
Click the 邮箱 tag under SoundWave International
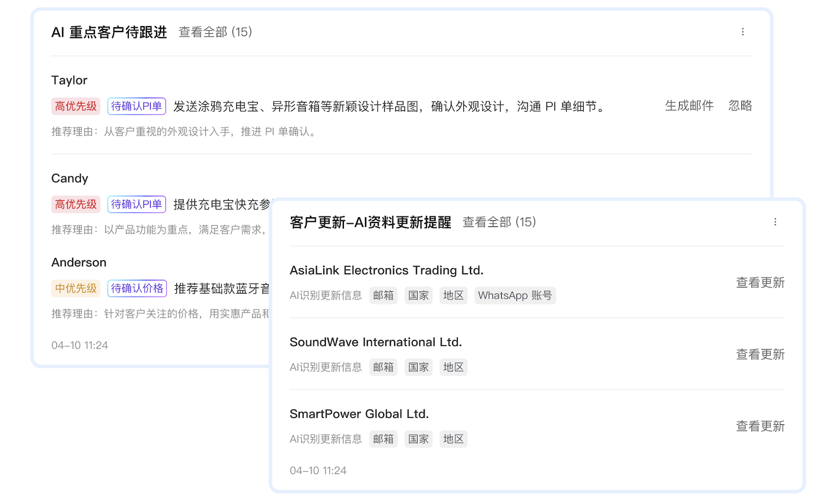coord(383,368)
